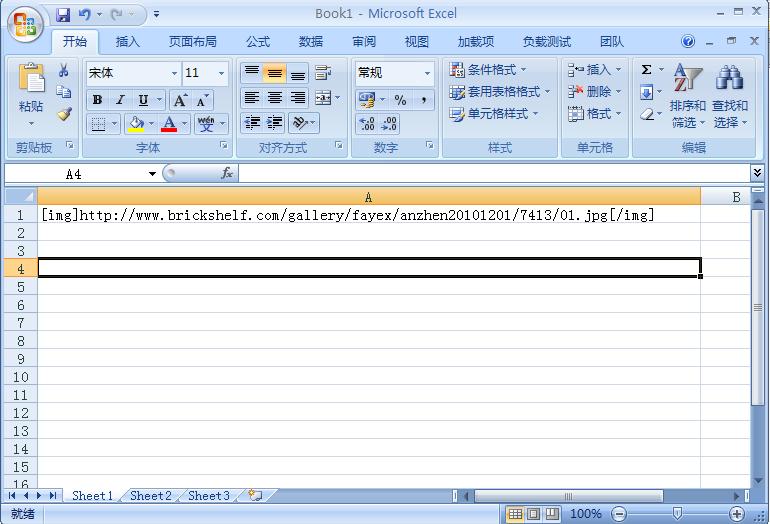Toggle Italic formatting
770x524 pixels.
(120, 100)
